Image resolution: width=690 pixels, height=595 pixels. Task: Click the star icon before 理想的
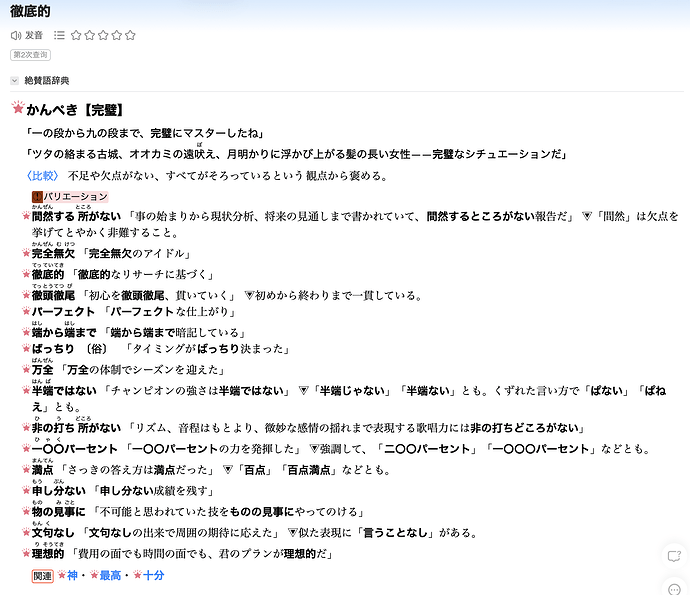(x=26, y=554)
